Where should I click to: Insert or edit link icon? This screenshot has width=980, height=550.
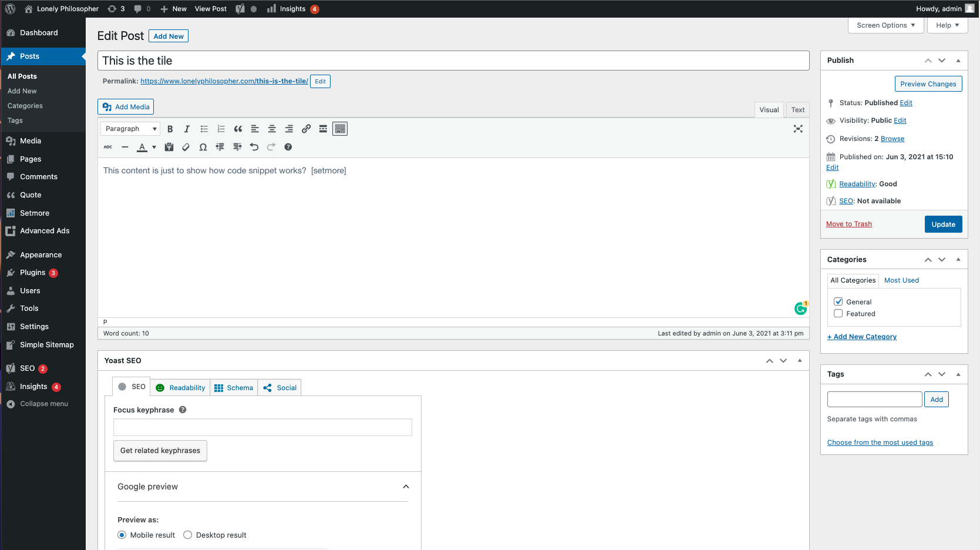(x=306, y=129)
